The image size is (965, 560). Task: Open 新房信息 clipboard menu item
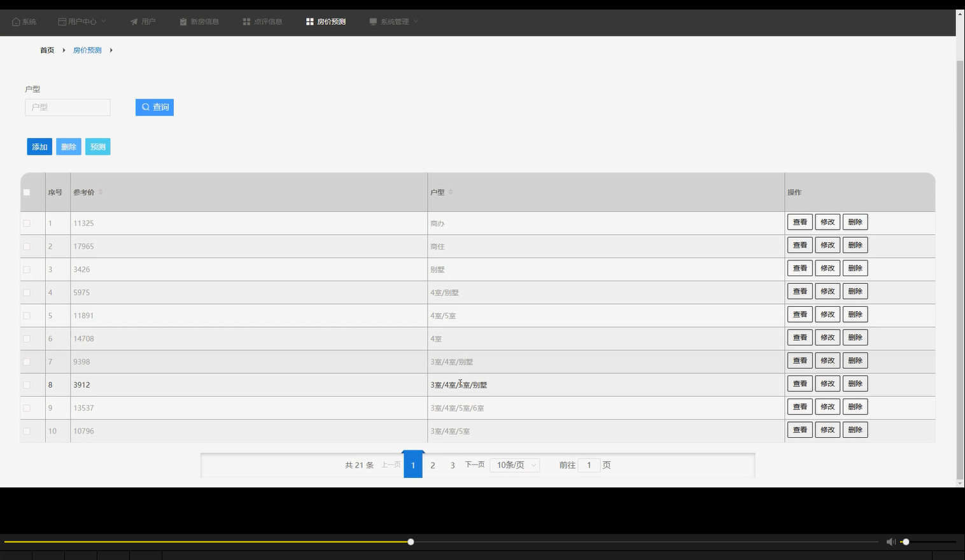[199, 22]
